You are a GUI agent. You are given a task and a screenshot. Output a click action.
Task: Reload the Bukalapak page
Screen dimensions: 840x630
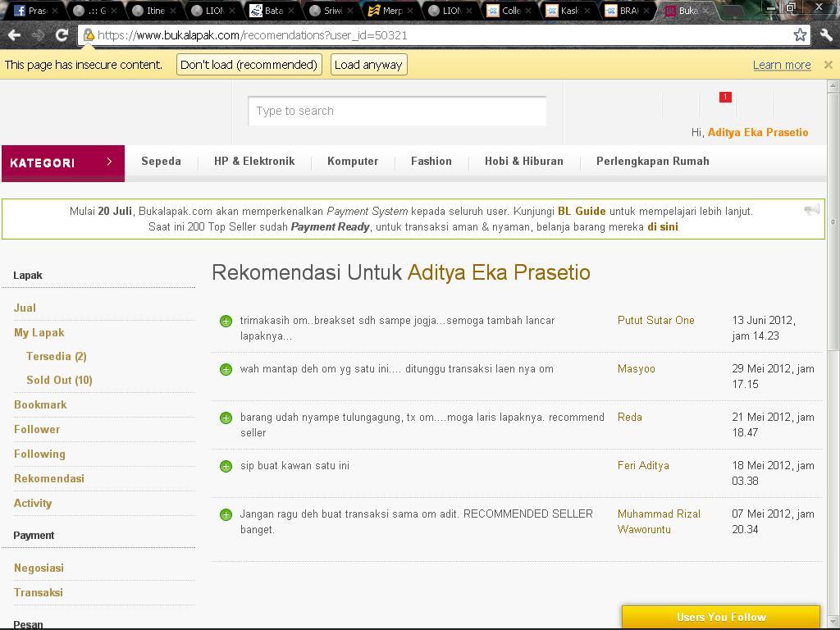(x=62, y=35)
